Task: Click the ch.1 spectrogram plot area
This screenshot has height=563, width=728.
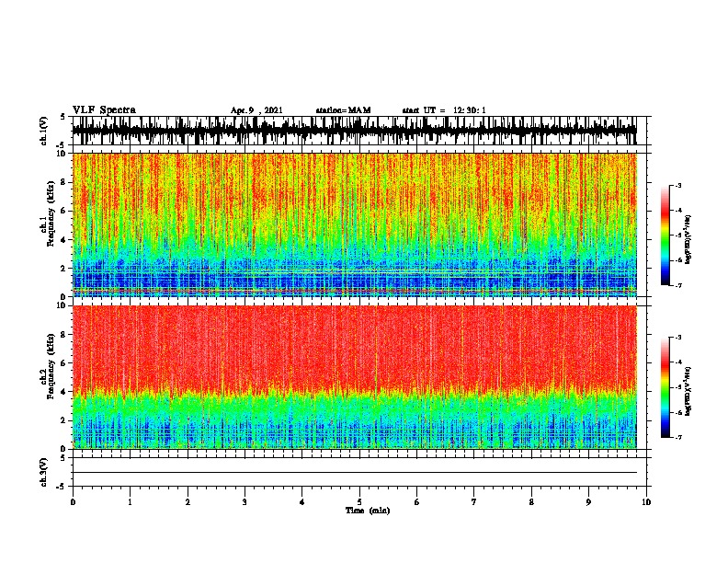Action: tap(355, 224)
